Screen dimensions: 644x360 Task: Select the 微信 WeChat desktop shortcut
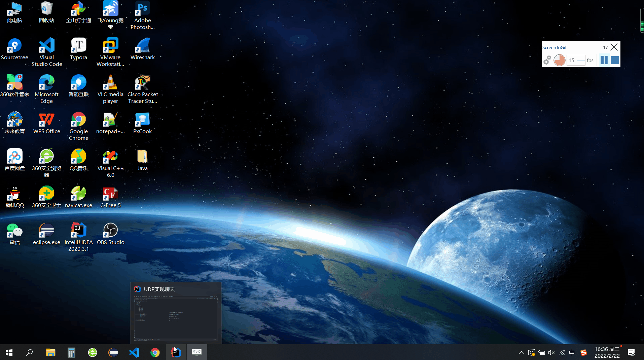14,234
